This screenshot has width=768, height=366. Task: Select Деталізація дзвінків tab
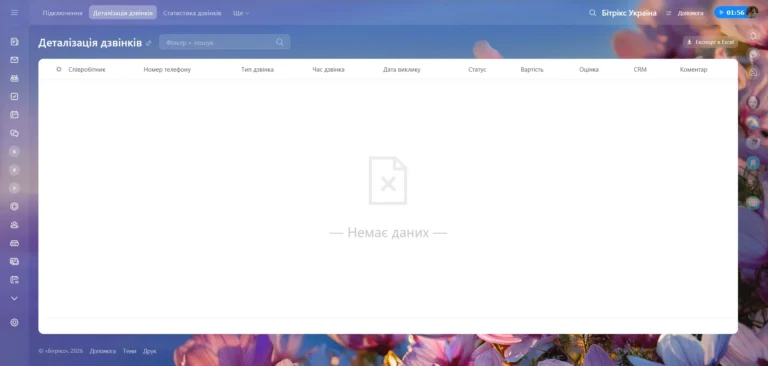(123, 13)
